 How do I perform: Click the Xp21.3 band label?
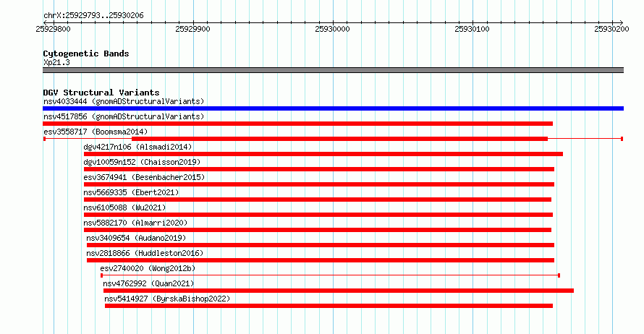(x=56, y=62)
